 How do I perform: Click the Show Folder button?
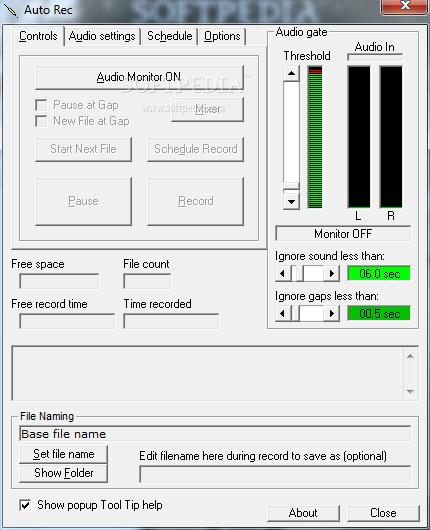(64, 473)
